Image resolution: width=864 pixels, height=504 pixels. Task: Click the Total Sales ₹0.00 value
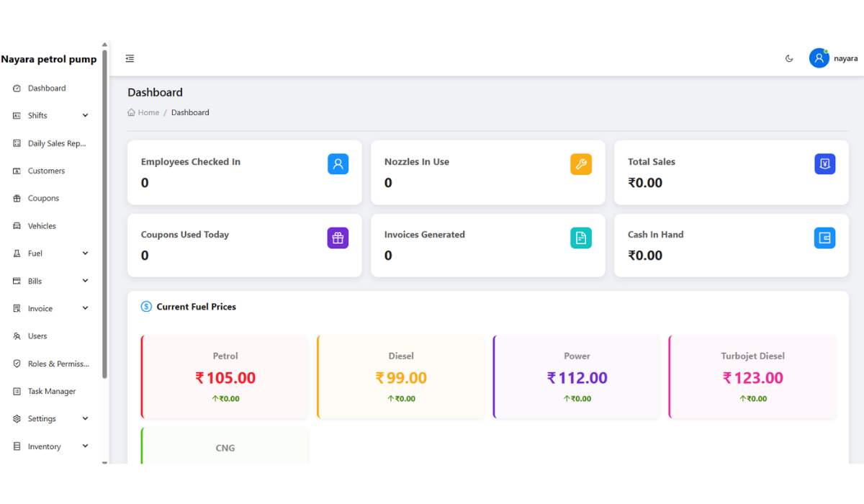(645, 183)
